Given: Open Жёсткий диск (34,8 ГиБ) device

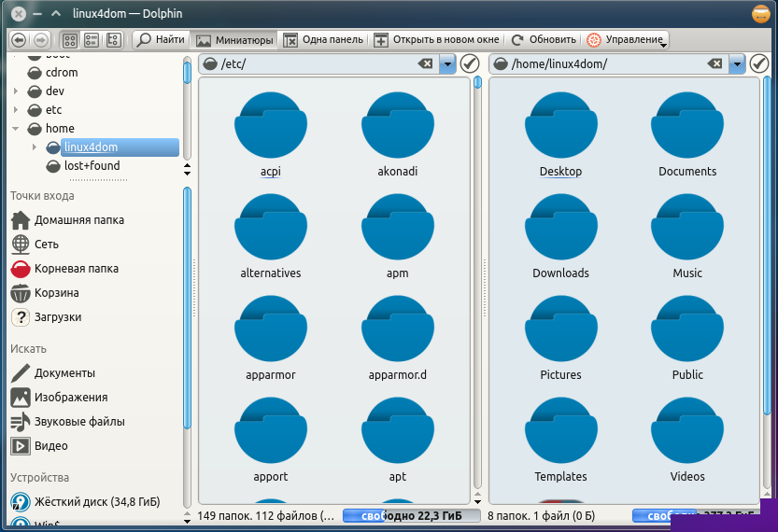Looking at the screenshot, I should (x=85, y=502).
